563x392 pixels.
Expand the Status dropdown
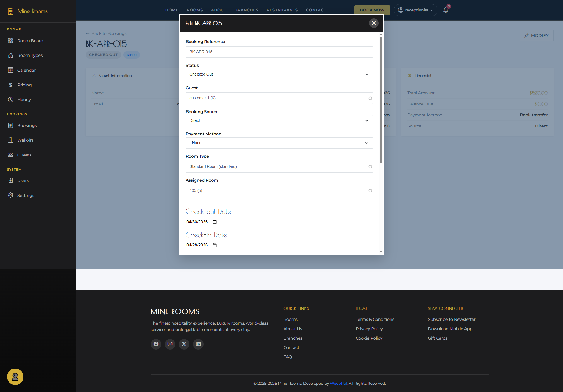(x=279, y=74)
